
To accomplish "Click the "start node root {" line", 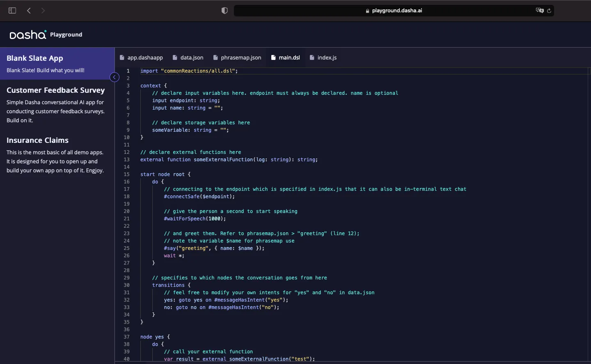I will [x=165, y=174].
